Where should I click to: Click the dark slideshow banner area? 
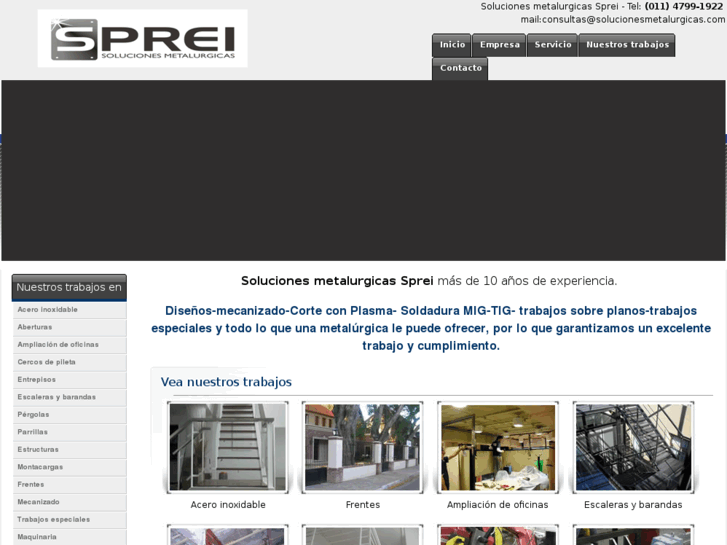pos(363,170)
